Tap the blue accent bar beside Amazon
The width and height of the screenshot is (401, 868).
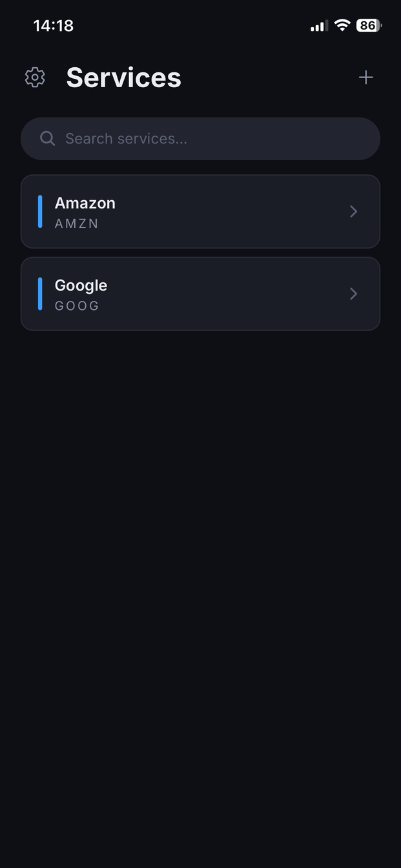click(x=40, y=211)
